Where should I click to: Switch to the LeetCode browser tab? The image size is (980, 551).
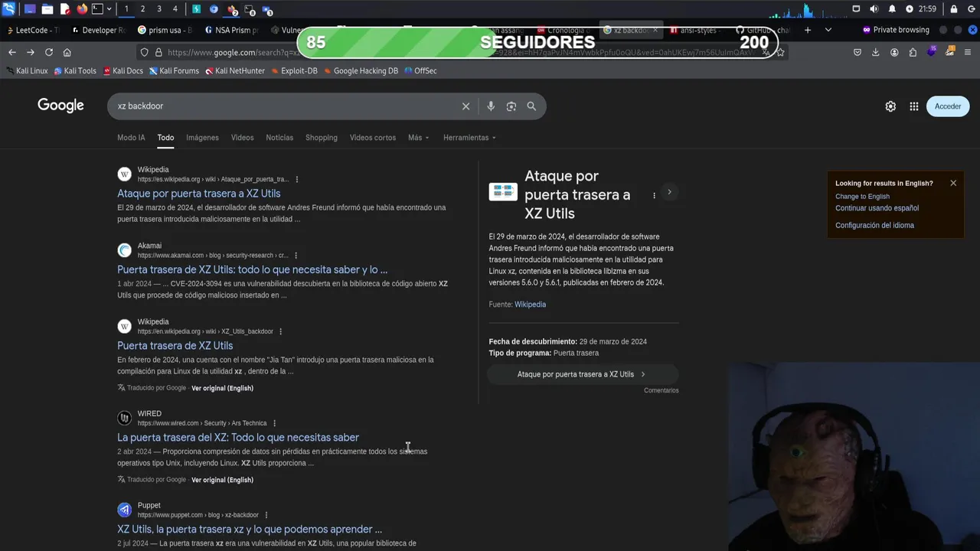pyautogui.click(x=32, y=30)
